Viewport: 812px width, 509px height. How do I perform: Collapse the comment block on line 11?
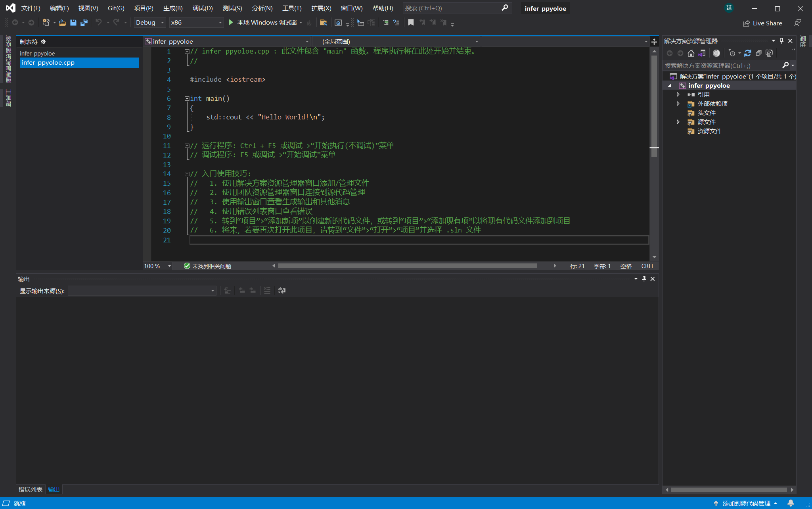(187, 146)
